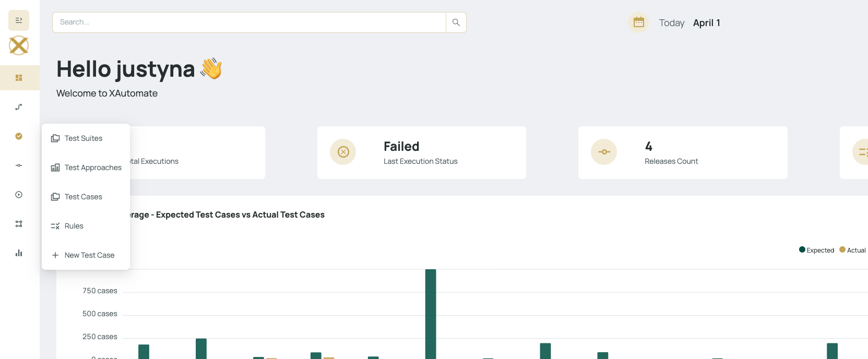
Task: Open the calendar icon next to Today
Action: point(638,22)
